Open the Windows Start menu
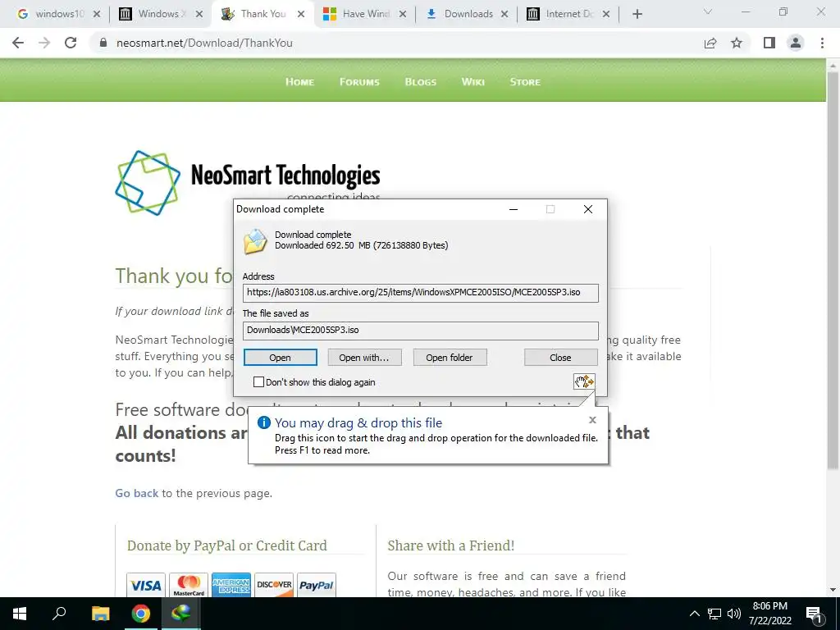The height and width of the screenshot is (630, 840). pyautogui.click(x=20, y=614)
